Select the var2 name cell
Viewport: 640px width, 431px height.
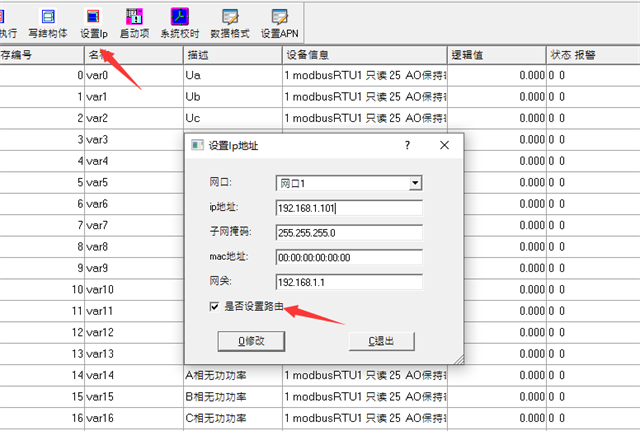click(134, 118)
